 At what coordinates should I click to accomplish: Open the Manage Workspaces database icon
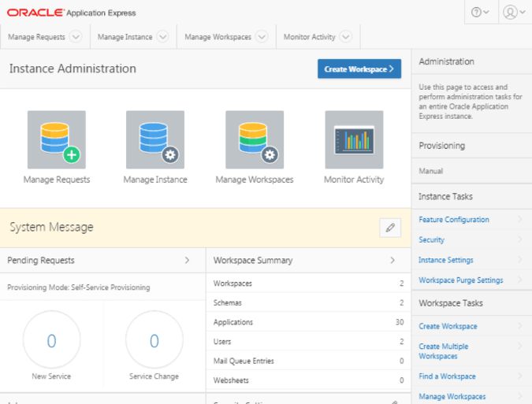point(255,139)
